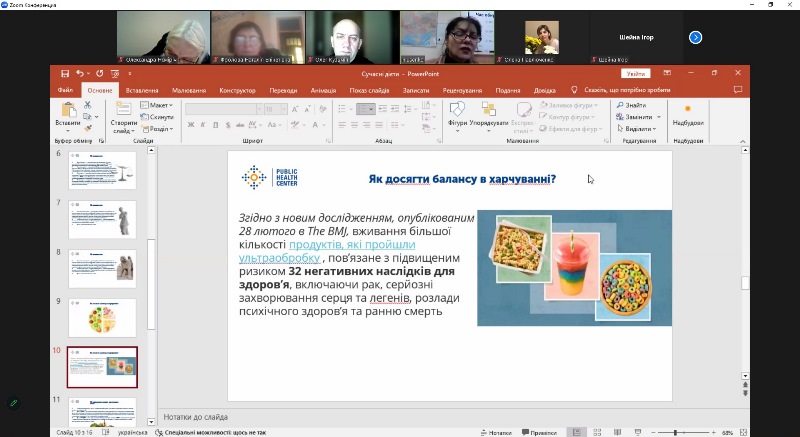Switch to the Анімація tab
Screen dimensions: 800x437
(323, 90)
